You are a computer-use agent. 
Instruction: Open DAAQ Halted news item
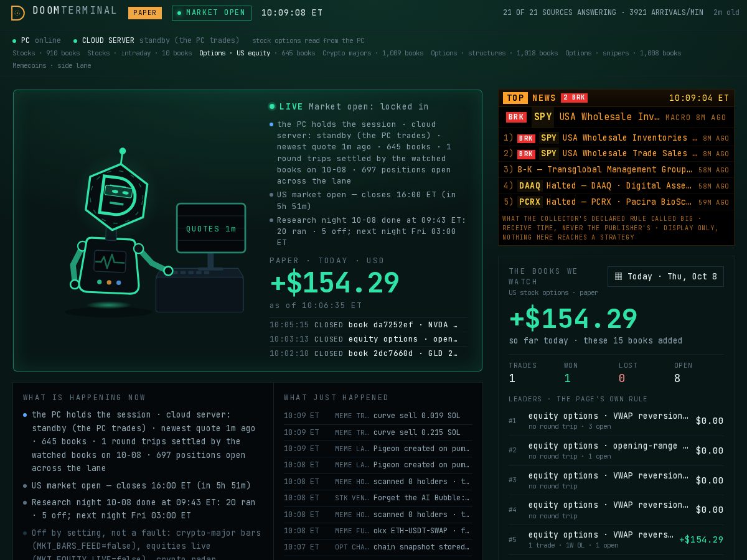coord(616,186)
